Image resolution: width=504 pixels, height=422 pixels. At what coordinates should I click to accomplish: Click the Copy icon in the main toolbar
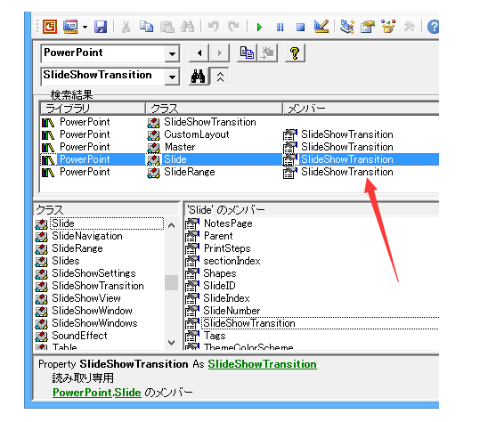[x=146, y=27]
